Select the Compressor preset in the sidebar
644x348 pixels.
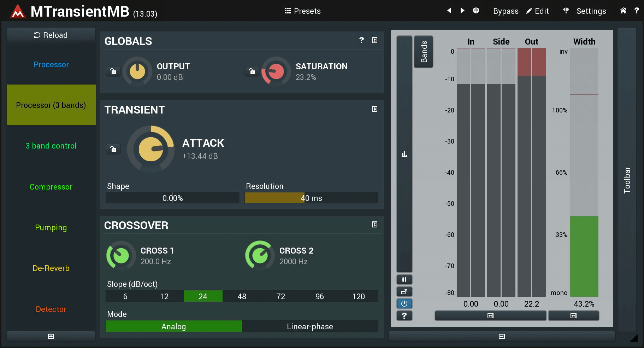51,187
